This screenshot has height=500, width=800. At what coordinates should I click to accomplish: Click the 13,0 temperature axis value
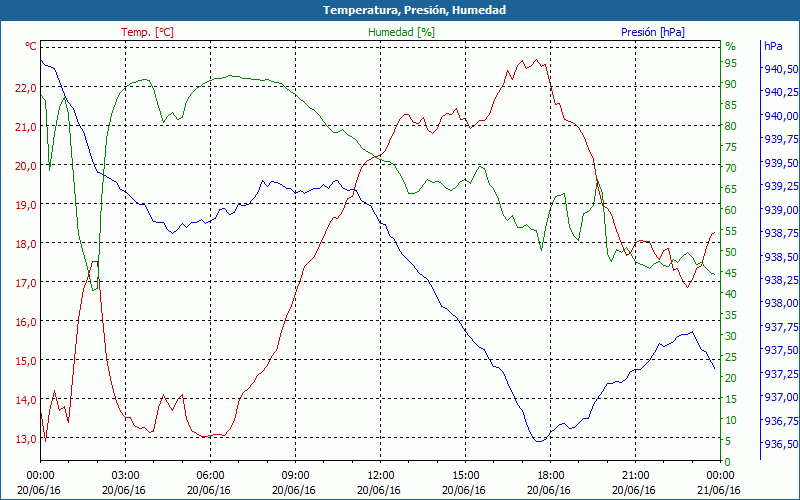(26, 439)
